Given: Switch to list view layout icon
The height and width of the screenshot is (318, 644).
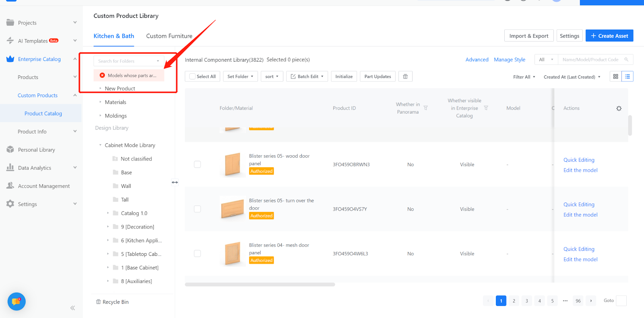Looking at the screenshot, I should coord(627,77).
